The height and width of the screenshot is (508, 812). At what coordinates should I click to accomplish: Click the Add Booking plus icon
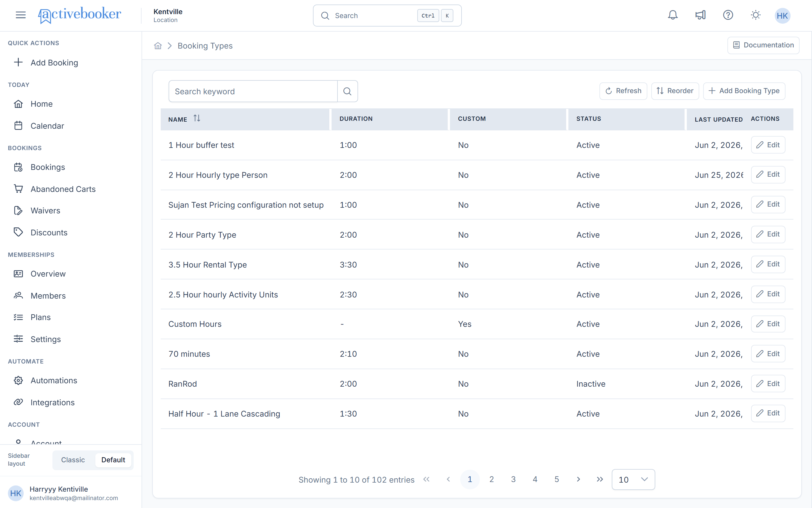(18, 62)
